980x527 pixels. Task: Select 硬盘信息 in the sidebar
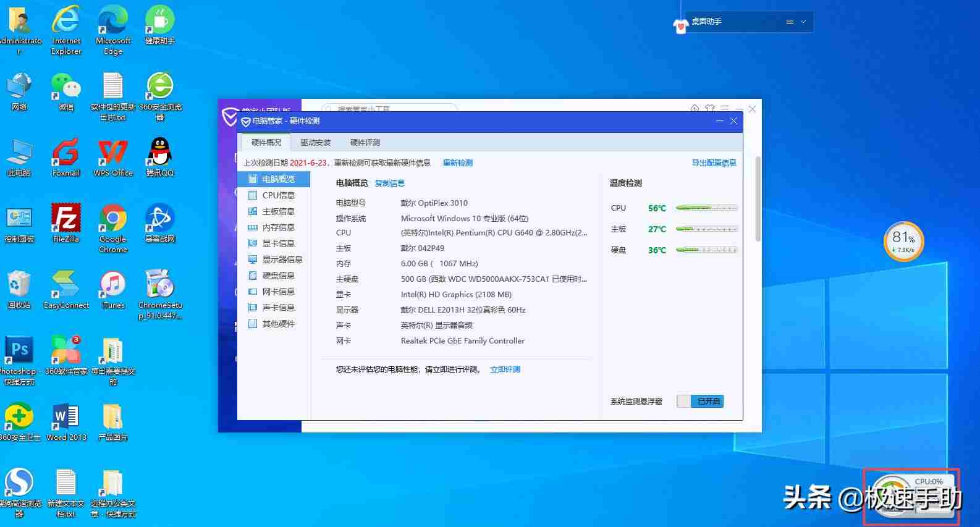point(274,276)
